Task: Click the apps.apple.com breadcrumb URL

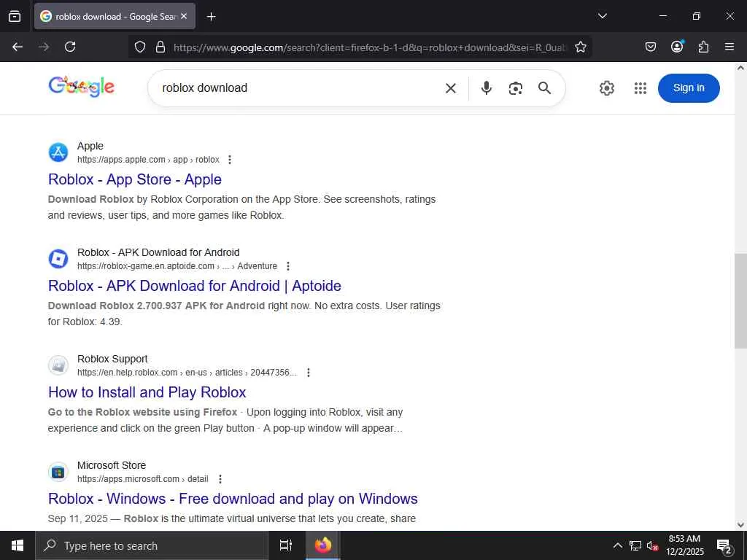Action: (148, 160)
